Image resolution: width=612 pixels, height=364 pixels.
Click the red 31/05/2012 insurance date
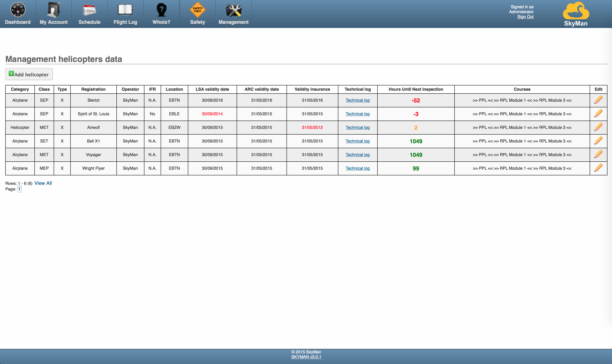312,127
